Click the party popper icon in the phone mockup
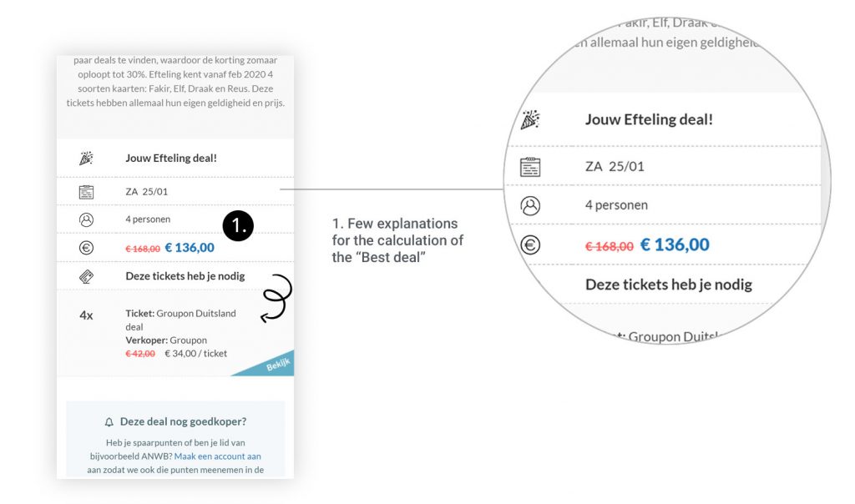This screenshot has height=504, width=855. tap(86, 158)
